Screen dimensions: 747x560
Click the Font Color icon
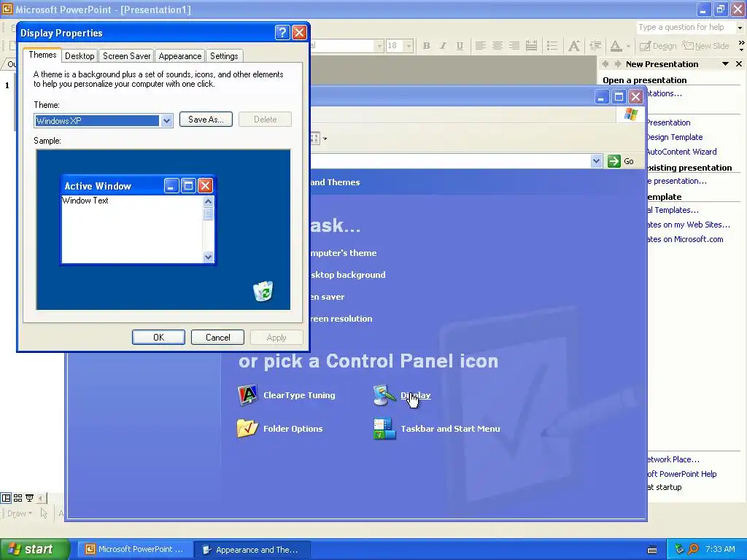616,46
